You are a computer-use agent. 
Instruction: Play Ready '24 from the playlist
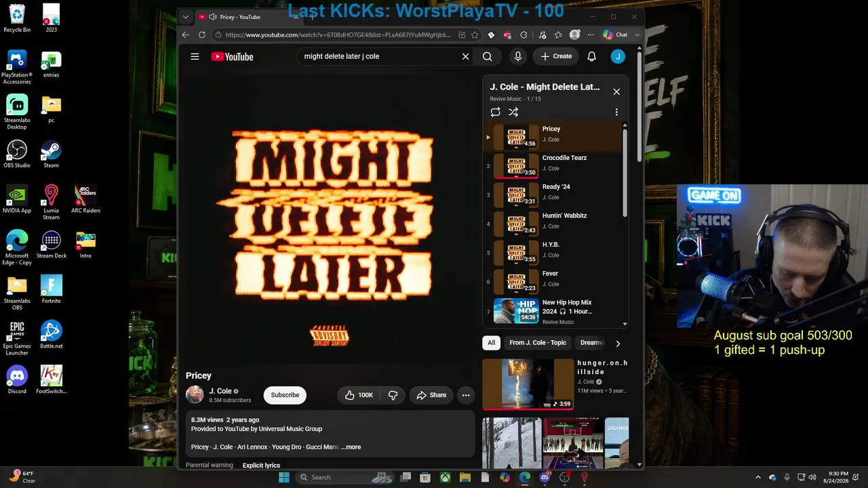tap(553, 195)
